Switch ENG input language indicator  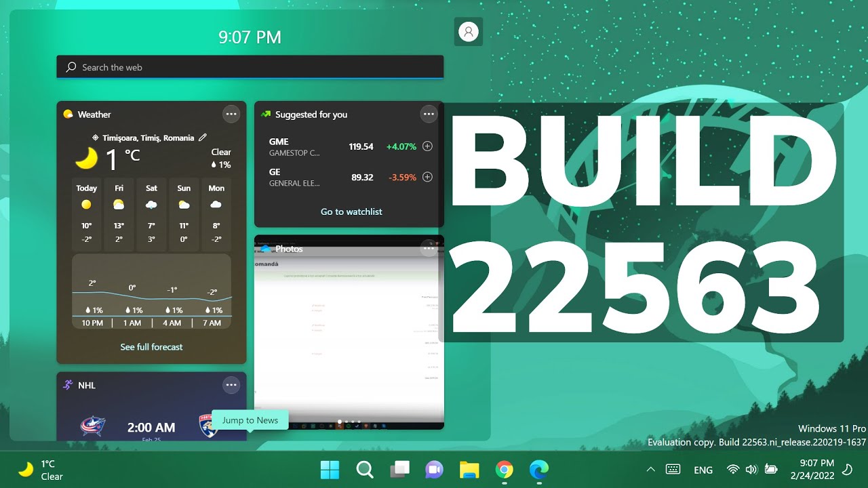[x=703, y=470]
